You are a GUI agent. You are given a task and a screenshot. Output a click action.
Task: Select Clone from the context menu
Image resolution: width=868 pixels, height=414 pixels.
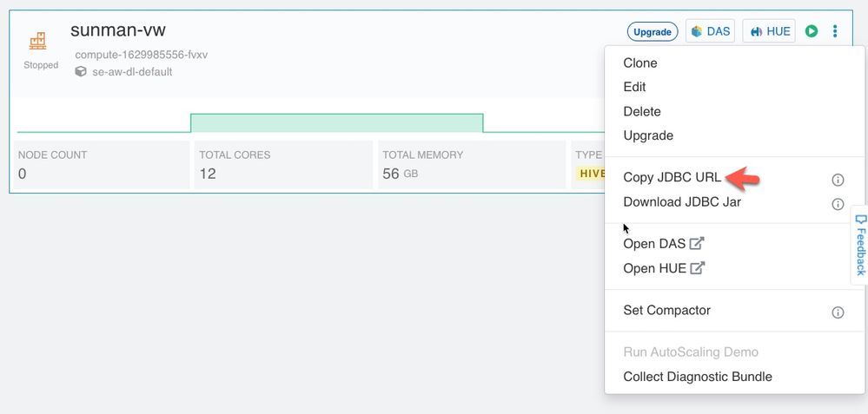640,62
